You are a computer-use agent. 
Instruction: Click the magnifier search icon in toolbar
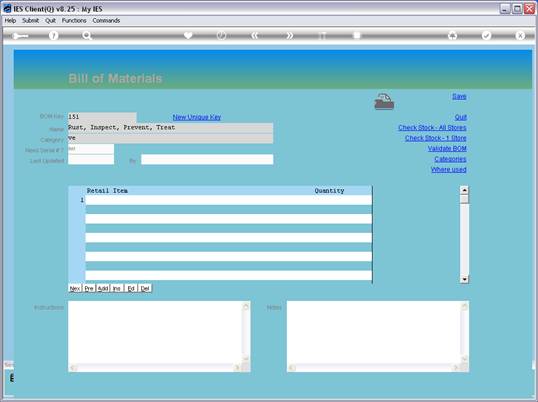87,35
